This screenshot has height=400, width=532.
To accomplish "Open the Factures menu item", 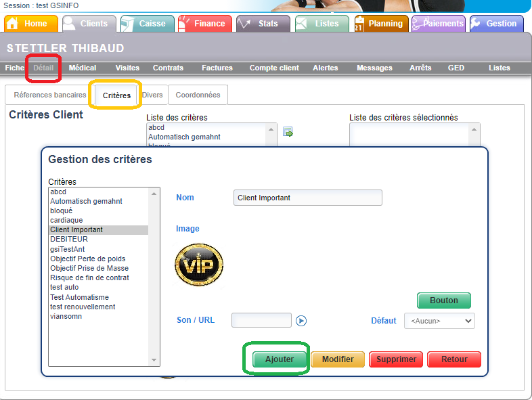I will [x=217, y=68].
